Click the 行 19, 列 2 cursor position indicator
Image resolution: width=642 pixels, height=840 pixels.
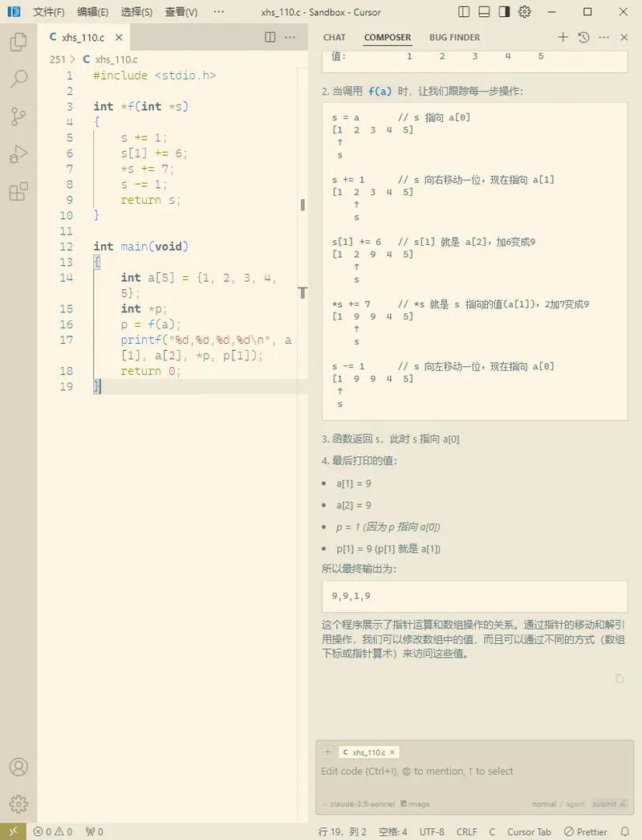(341, 832)
